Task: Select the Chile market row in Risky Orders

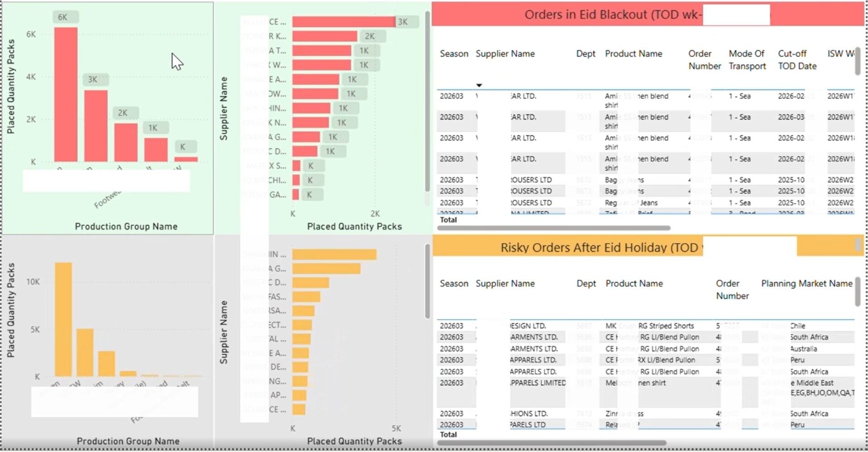Action: coord(797,326)
